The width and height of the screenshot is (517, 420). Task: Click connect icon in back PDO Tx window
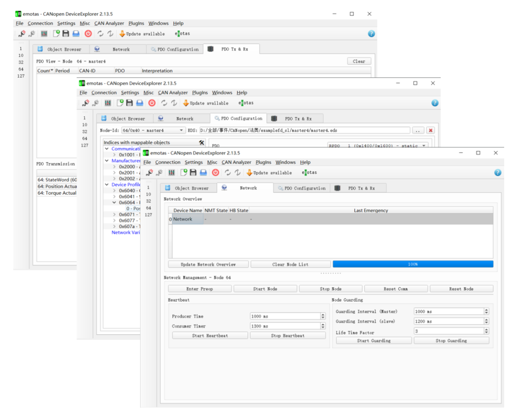pyautogui.click(x=22, y=33)
